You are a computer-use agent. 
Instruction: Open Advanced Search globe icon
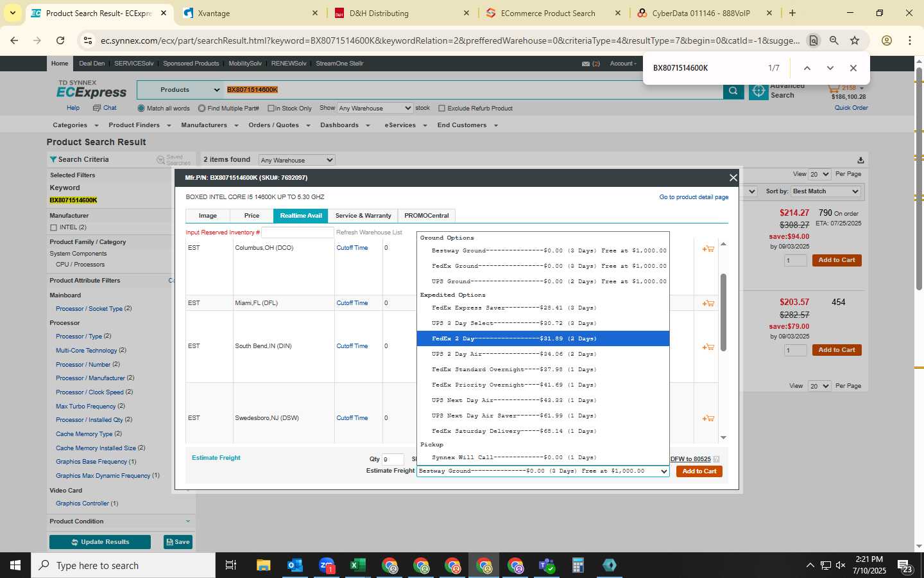[x=758, y=91]
